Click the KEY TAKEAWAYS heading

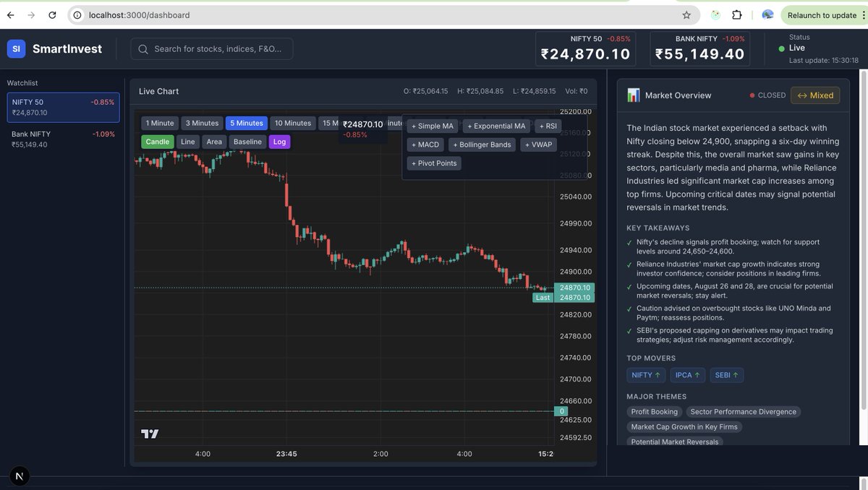click(x=658, y=228)
